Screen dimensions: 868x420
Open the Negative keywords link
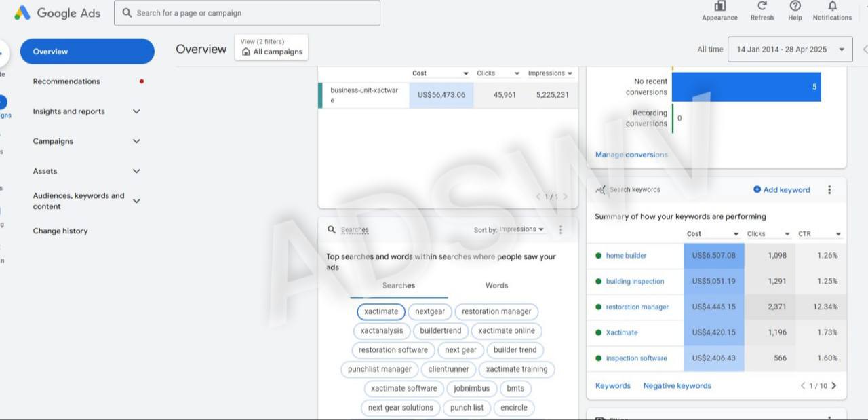click(x=677, y=386)
